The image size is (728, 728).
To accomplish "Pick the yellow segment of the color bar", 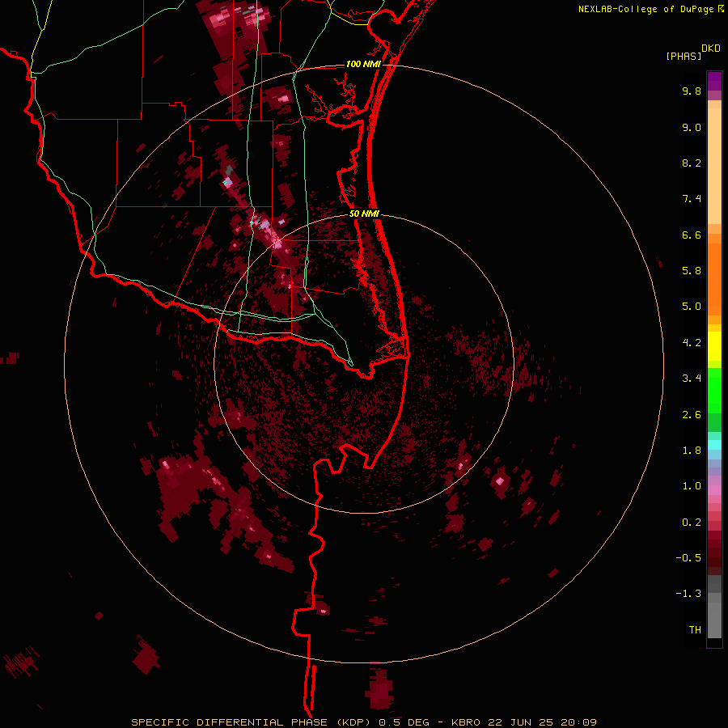I will (714, 346).
